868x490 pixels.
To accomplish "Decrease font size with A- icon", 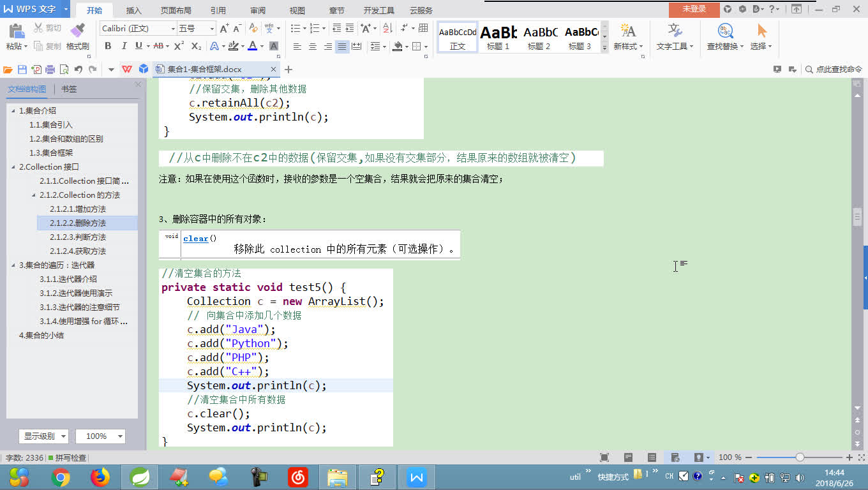I will 237,28.
